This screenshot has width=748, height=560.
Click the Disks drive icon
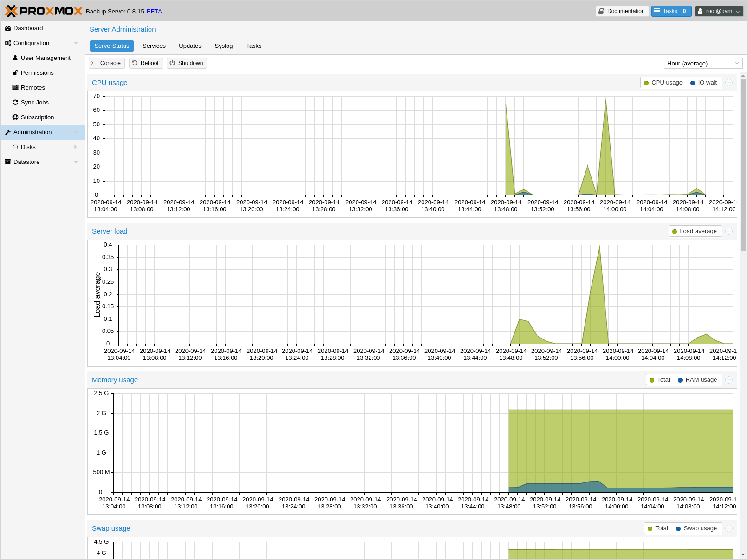(x=15, y=147)
